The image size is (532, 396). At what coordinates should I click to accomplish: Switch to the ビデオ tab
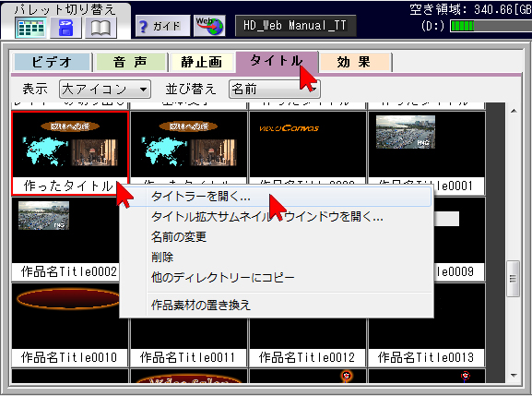[x=52, y=62]
